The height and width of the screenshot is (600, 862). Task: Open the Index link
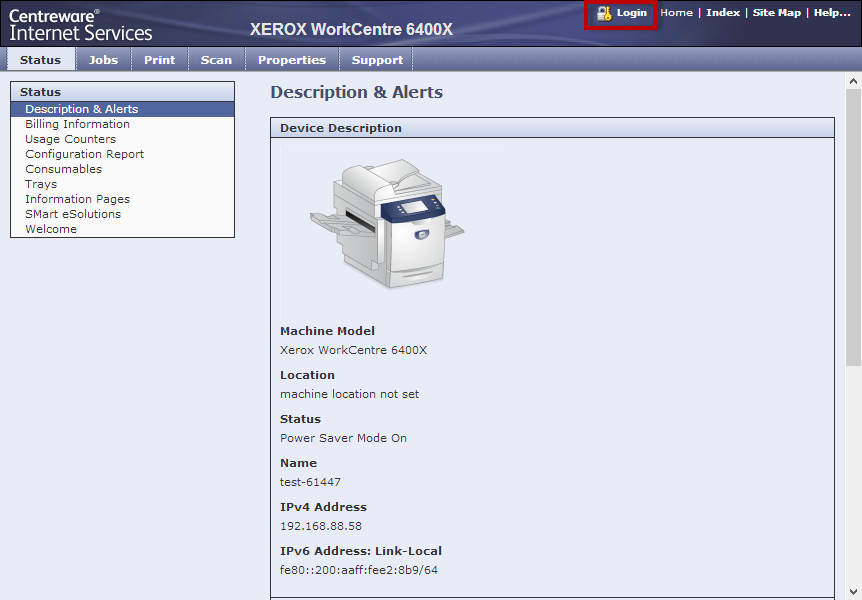point(723,13)
